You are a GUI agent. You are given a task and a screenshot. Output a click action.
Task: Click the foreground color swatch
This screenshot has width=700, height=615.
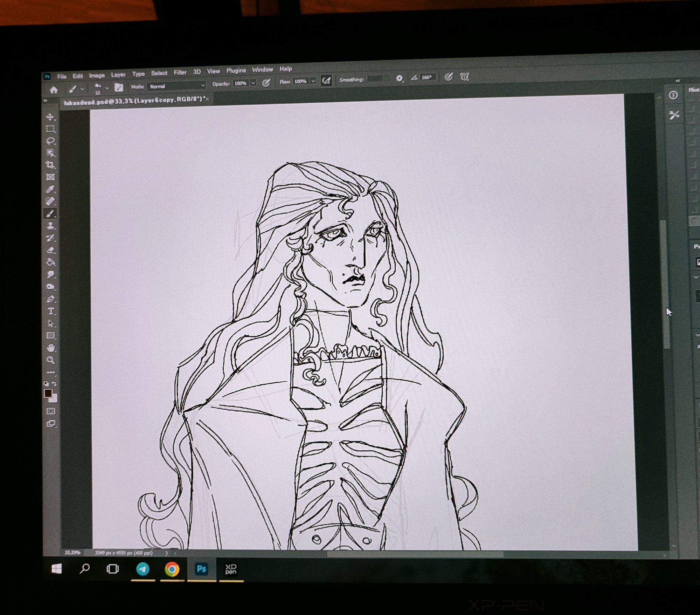click(x=48, y=393)
